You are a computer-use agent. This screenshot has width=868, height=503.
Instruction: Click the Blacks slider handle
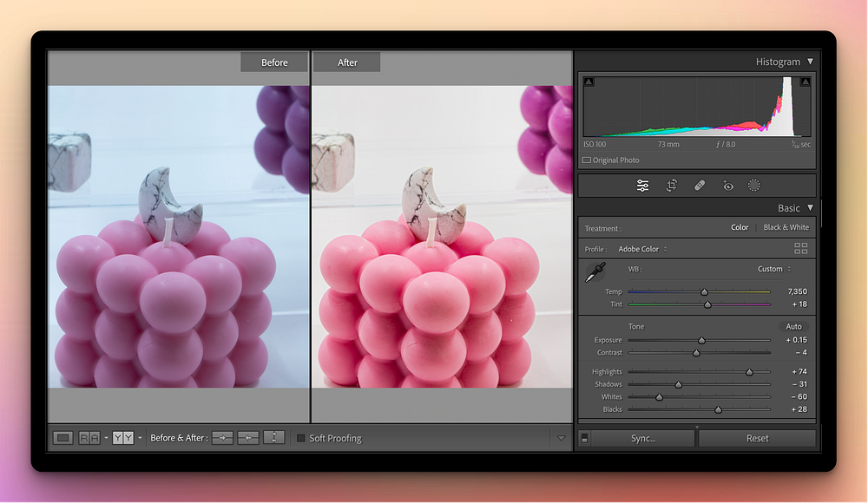[x=718, y=409]
